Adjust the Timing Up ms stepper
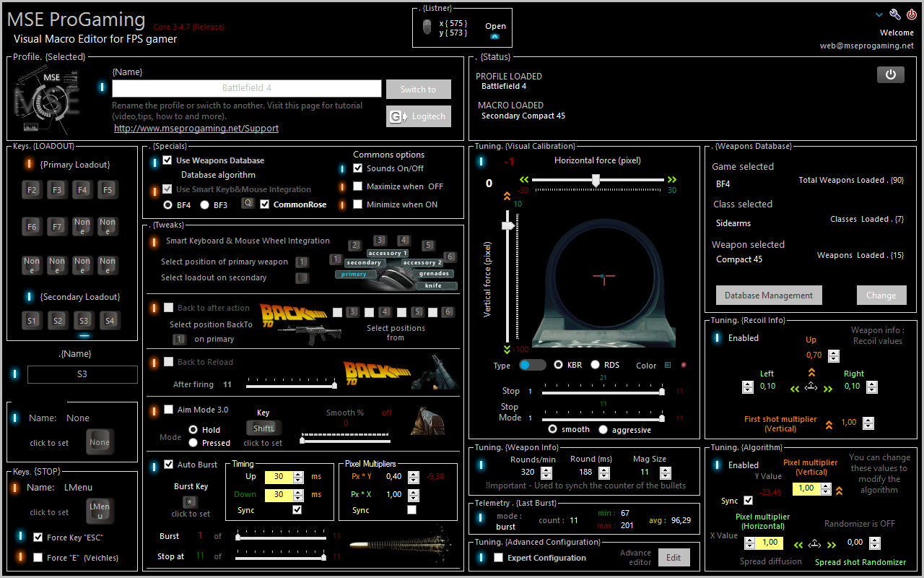924x578 pixels. coord(297,477)
